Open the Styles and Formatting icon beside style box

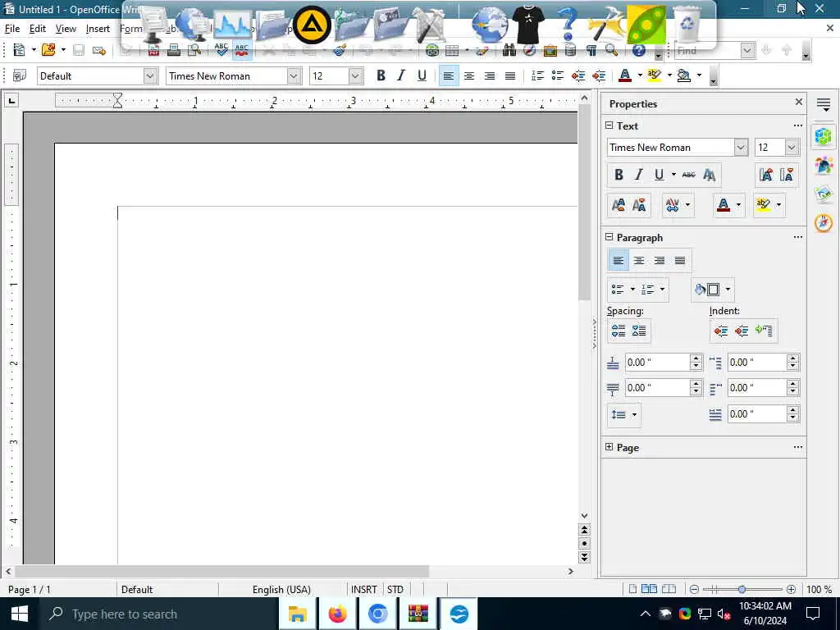pos(20,75)
